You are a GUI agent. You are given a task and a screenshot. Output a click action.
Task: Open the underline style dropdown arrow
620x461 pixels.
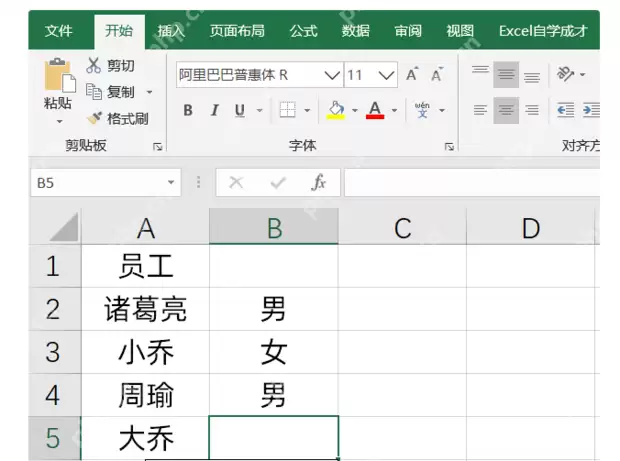tap(260, 110)
